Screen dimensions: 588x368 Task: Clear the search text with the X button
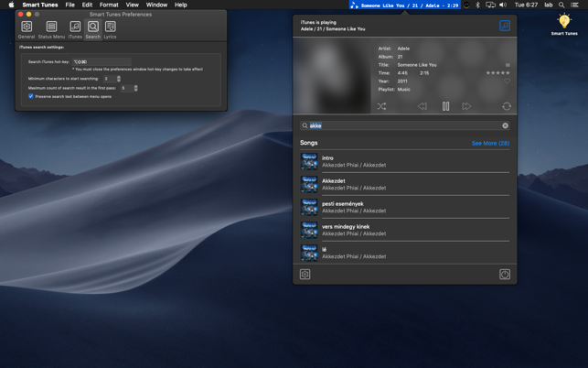(x=505, y=125)
